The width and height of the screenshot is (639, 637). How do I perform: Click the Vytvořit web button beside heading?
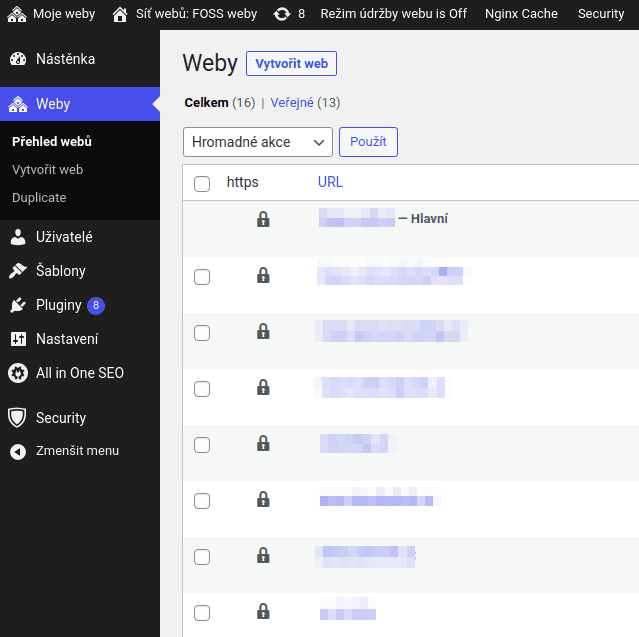coord(291,64)
